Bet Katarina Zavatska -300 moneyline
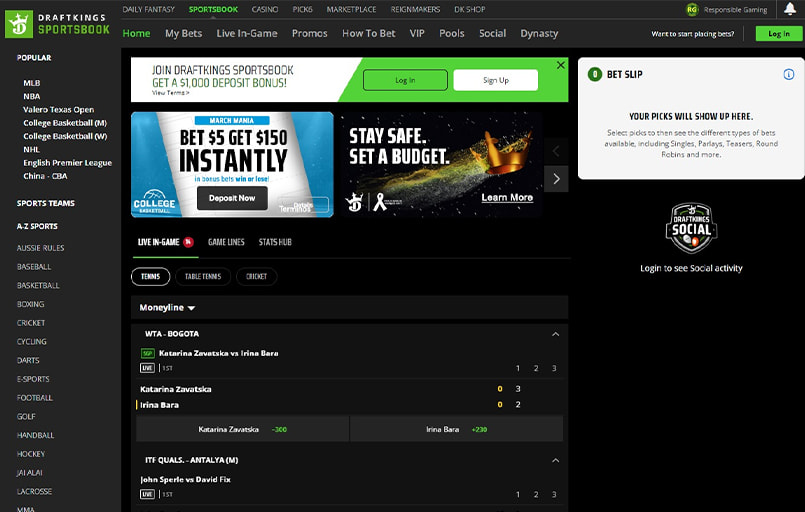Screen dimensions: 805x512 click(x=242, y=429)
